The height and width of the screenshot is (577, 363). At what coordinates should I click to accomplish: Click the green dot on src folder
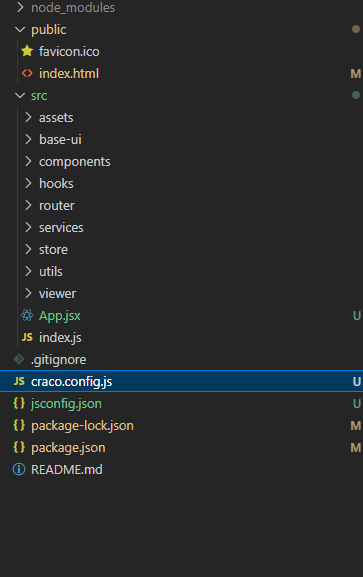point(356,95)
